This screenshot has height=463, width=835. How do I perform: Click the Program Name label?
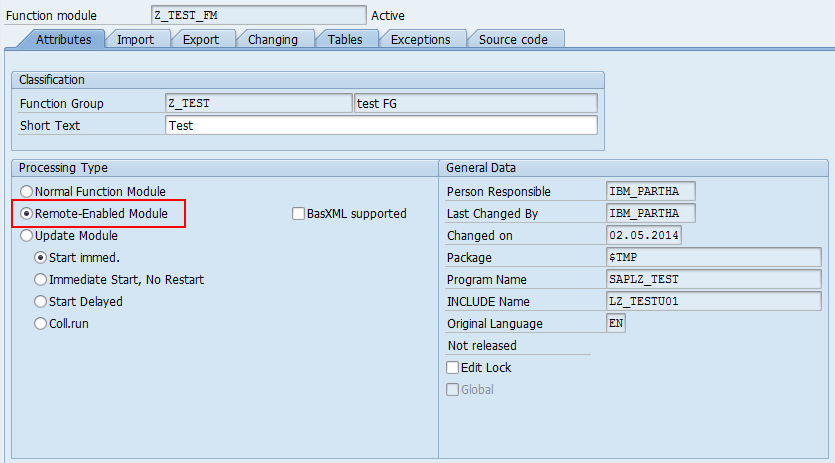pyautogui.click(x=487, y=280)
